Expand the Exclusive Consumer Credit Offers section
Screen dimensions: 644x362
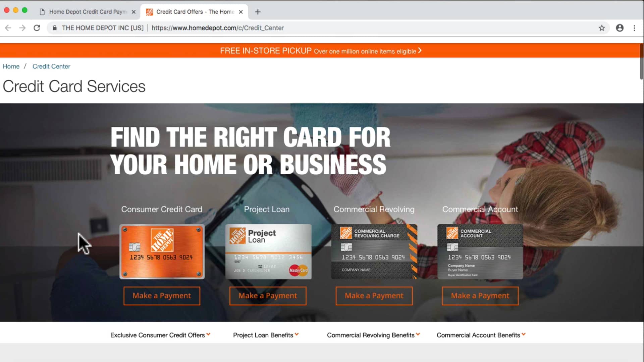(x=160, y=335)
